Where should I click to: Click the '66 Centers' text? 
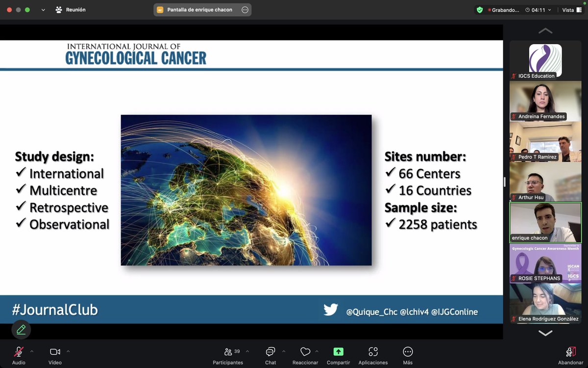pyautogui.click(x=429, y=174)
